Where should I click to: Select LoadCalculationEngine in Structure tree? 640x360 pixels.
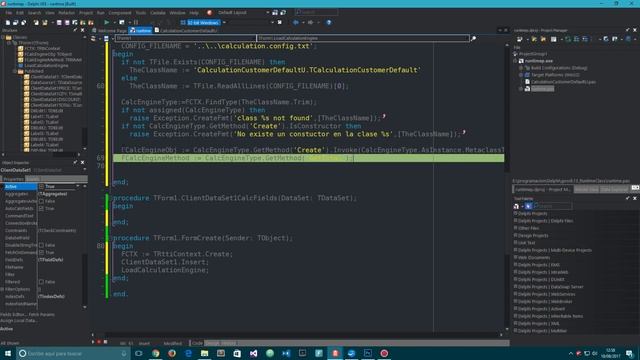[x=47, y=65]
